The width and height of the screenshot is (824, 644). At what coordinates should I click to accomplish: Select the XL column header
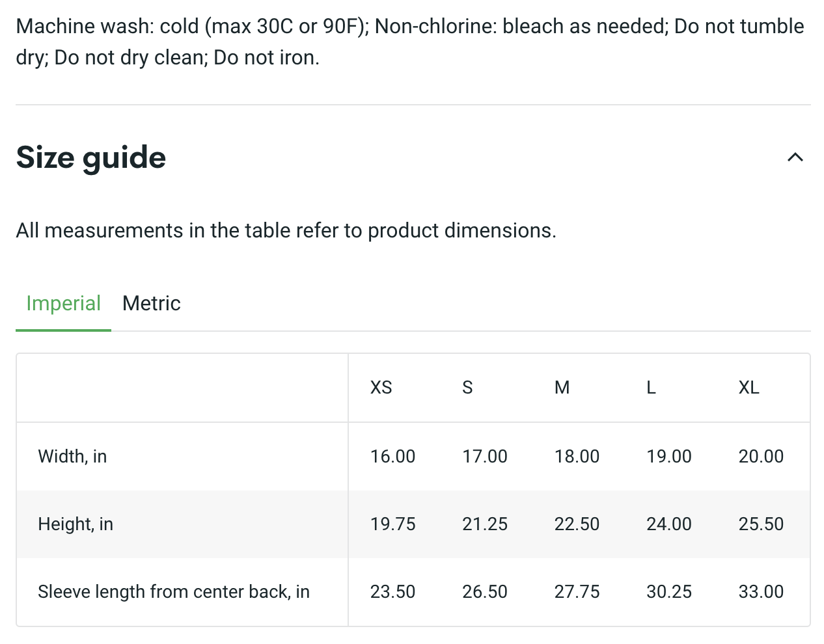[748, 388]
